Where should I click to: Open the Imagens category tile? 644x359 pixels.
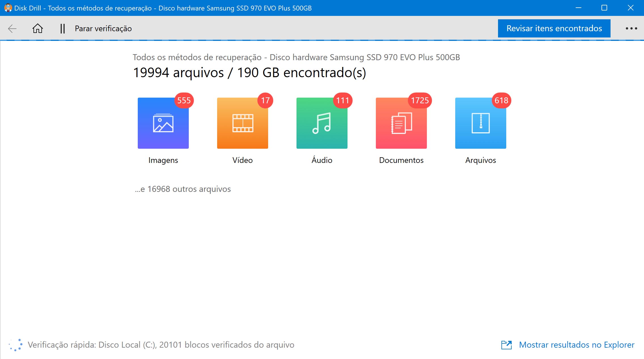[163, 123]
